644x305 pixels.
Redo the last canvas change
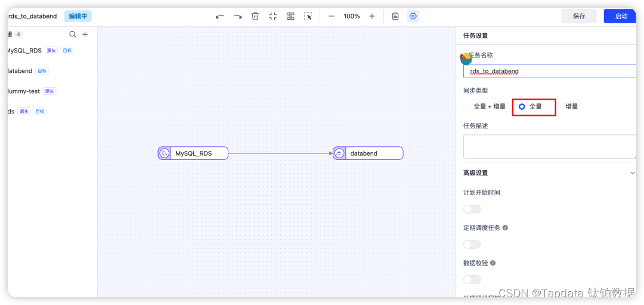[x=238, y=17]
